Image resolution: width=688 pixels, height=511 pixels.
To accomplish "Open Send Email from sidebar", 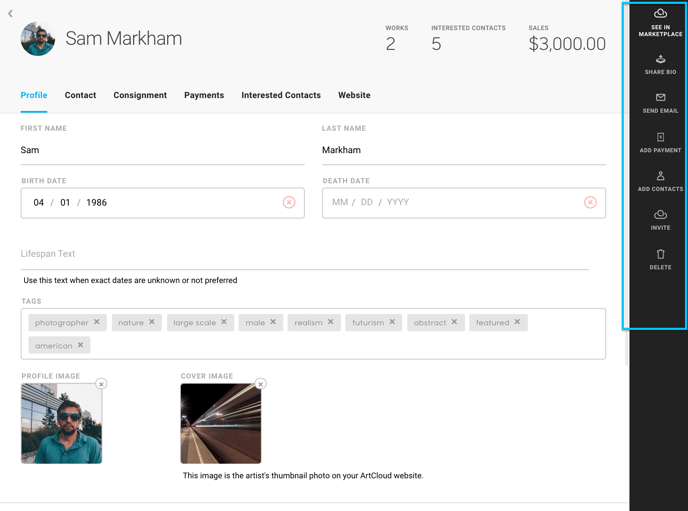I will pyautogui.click(x=660, y=97).
